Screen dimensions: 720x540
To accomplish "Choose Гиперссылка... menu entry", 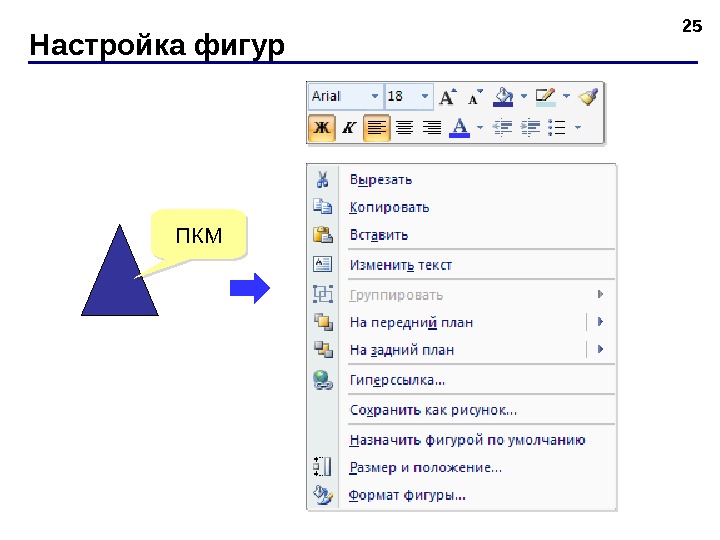I will point(461,380).
